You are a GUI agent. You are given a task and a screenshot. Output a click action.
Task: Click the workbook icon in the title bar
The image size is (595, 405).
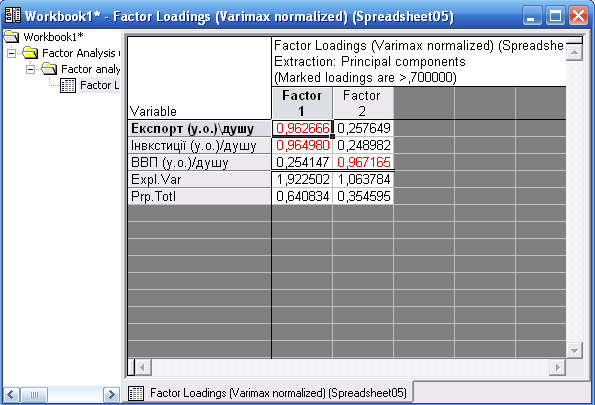pos(13,16)
